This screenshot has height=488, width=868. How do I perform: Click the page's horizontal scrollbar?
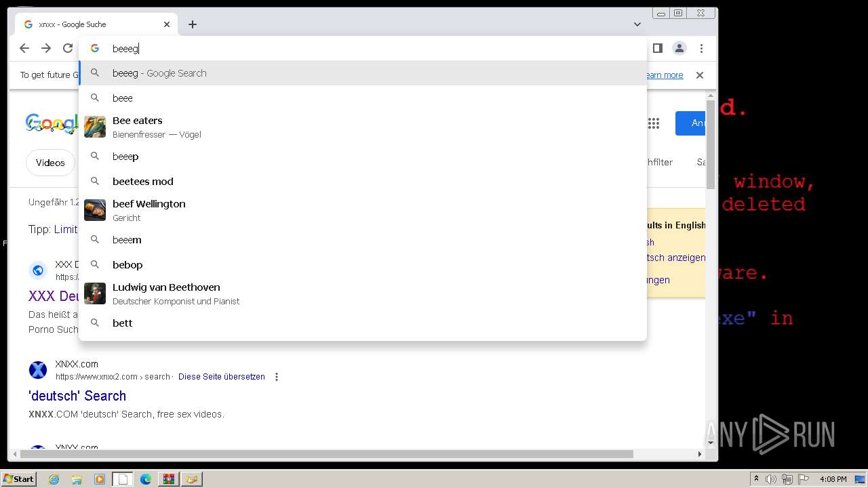326,454
